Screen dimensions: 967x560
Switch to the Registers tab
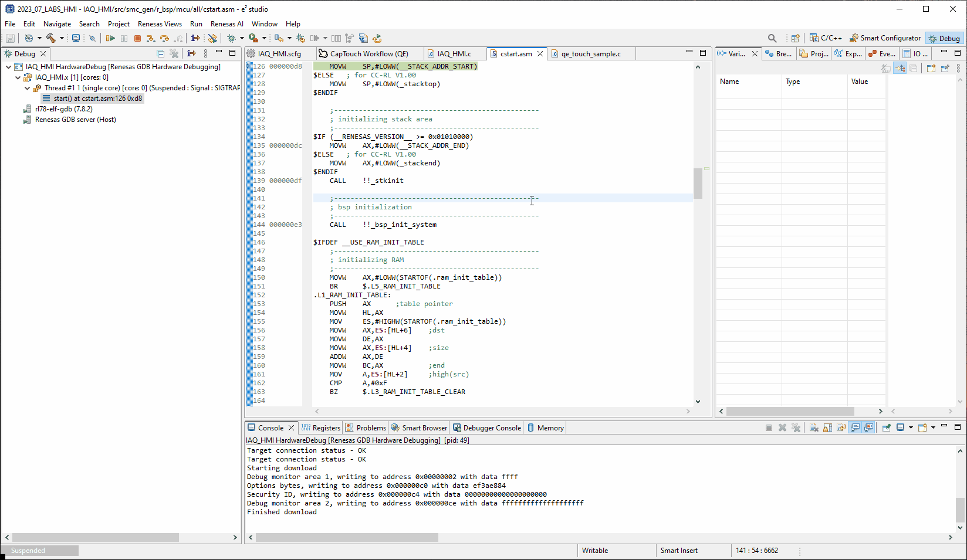pos(320,427)
